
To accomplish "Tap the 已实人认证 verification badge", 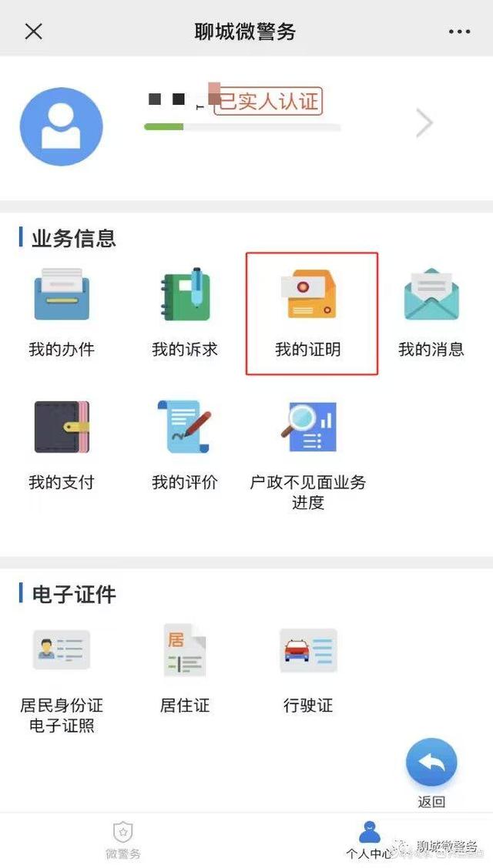I will click(x=267, y=102).
